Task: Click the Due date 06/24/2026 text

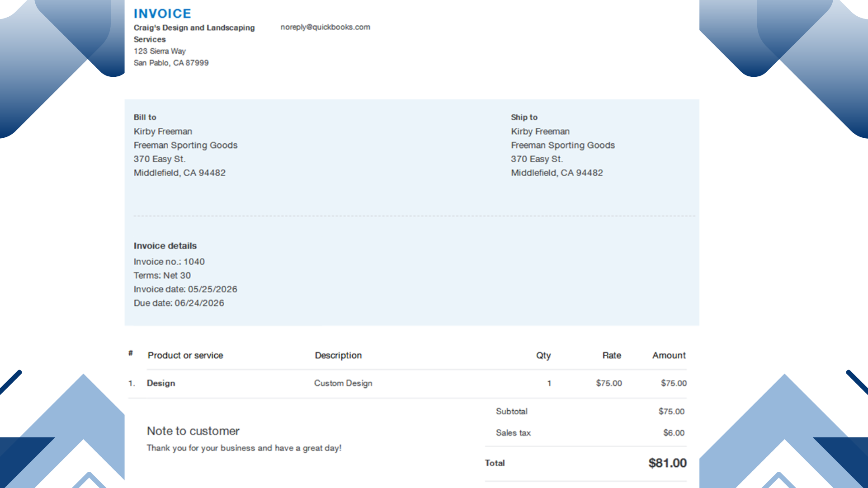Action: (179, 303)
